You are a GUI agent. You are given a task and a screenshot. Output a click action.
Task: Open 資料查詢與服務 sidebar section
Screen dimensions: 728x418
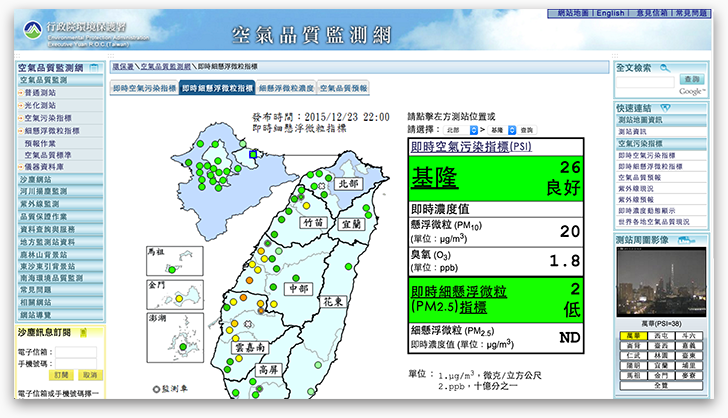61,229
